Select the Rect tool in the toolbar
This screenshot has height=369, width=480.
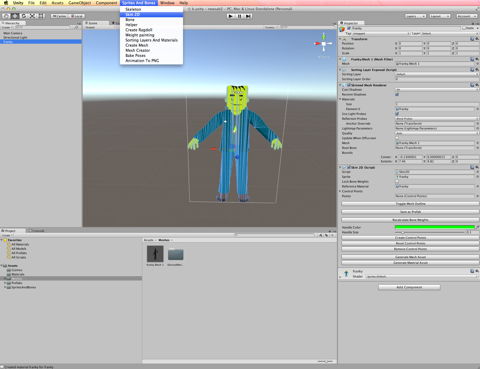coord(41,16)
